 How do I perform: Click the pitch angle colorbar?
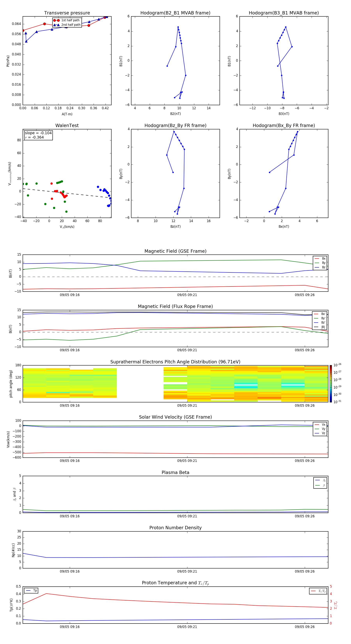(331, 384)
